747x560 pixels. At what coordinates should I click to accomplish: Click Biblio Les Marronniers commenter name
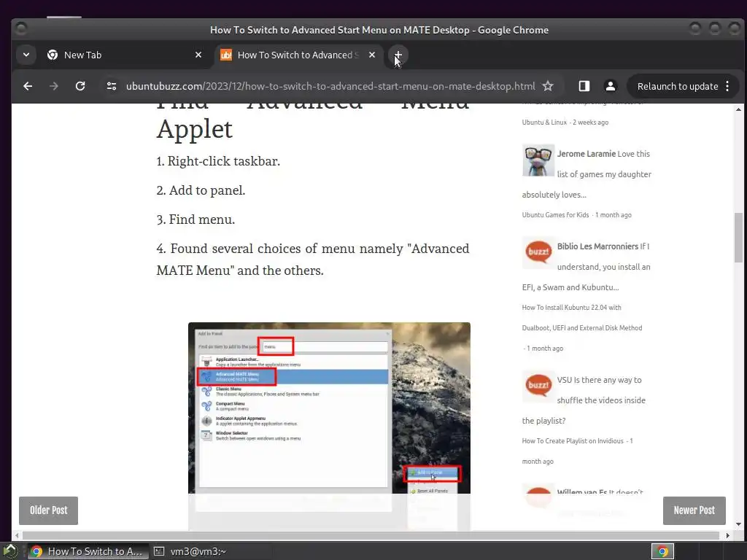[x=597, y=246]
